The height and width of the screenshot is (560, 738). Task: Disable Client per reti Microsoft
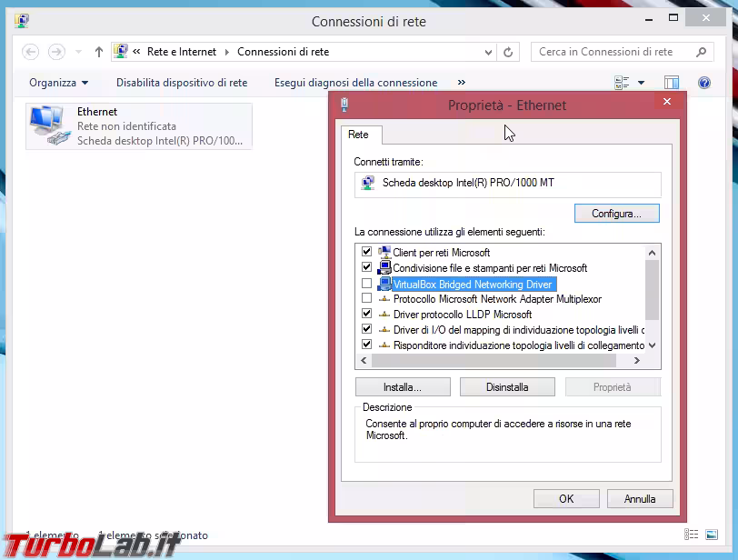click(367, 252)
